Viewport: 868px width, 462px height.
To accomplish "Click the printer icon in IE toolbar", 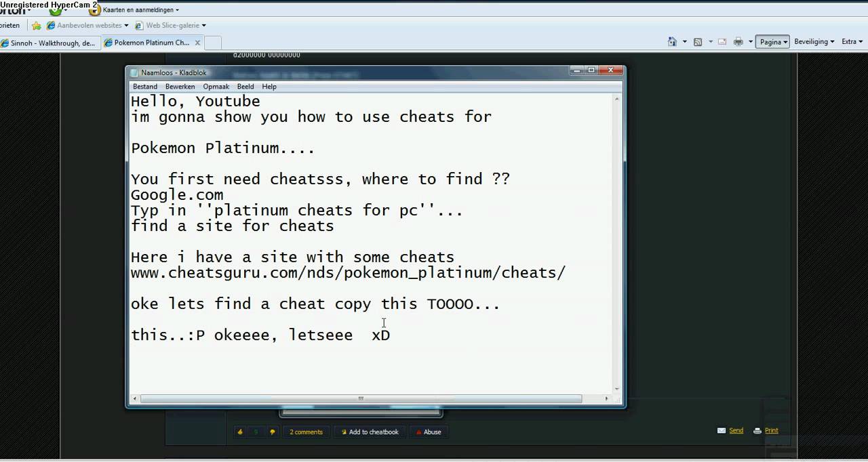I will 738,41.
